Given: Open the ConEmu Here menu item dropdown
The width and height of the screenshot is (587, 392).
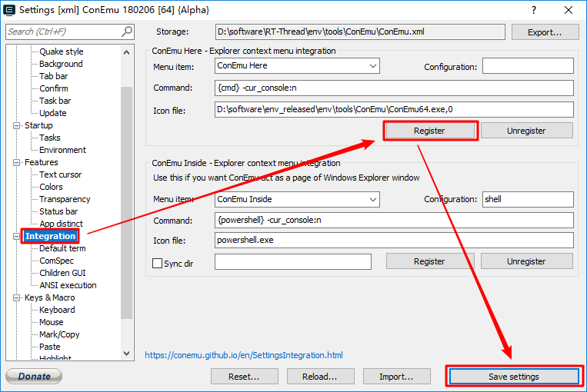Looking at the screenshot, I should 373,67.
